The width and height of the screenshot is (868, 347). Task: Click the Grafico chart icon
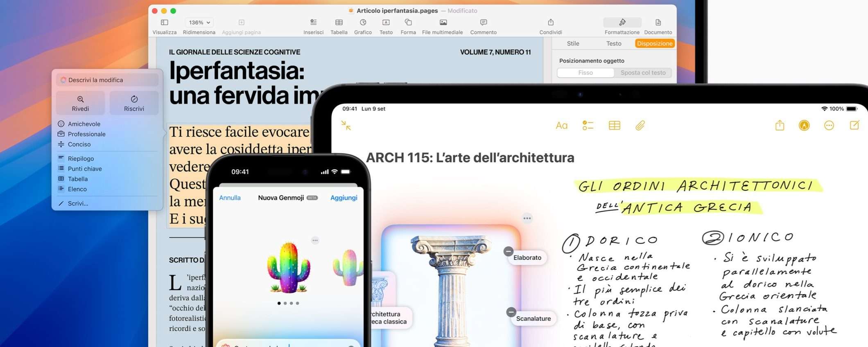(363, 23)
